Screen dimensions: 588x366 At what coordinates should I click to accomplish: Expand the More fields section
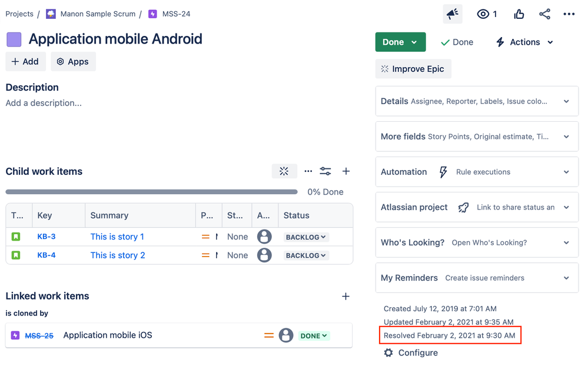(477, 137)
